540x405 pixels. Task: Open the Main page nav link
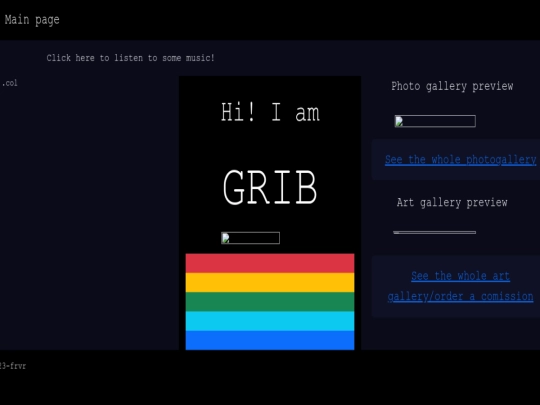coord(32,20)
